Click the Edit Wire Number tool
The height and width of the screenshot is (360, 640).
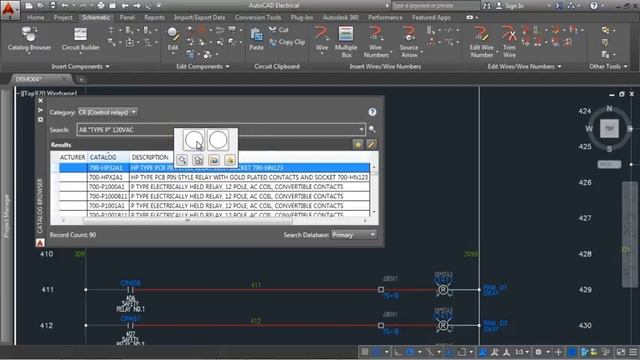click(x=482, y=41)
